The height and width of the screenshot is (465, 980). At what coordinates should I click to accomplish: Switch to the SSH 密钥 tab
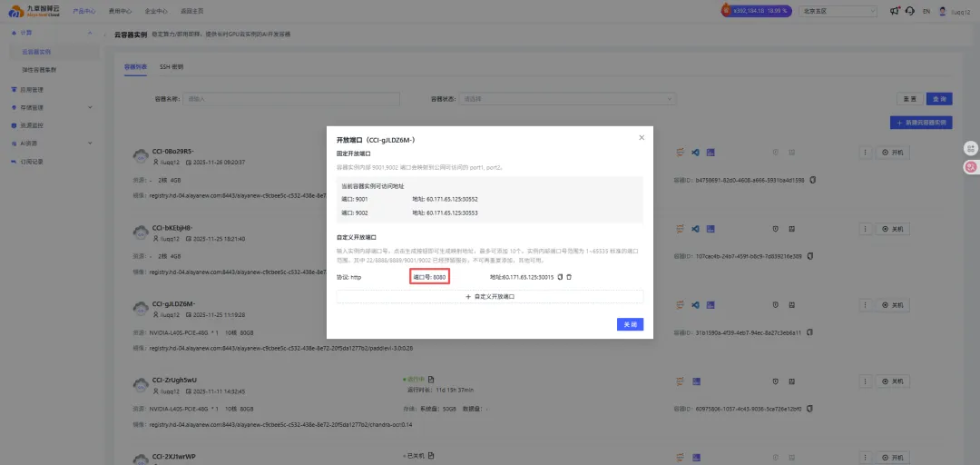(x=171, y=67)
